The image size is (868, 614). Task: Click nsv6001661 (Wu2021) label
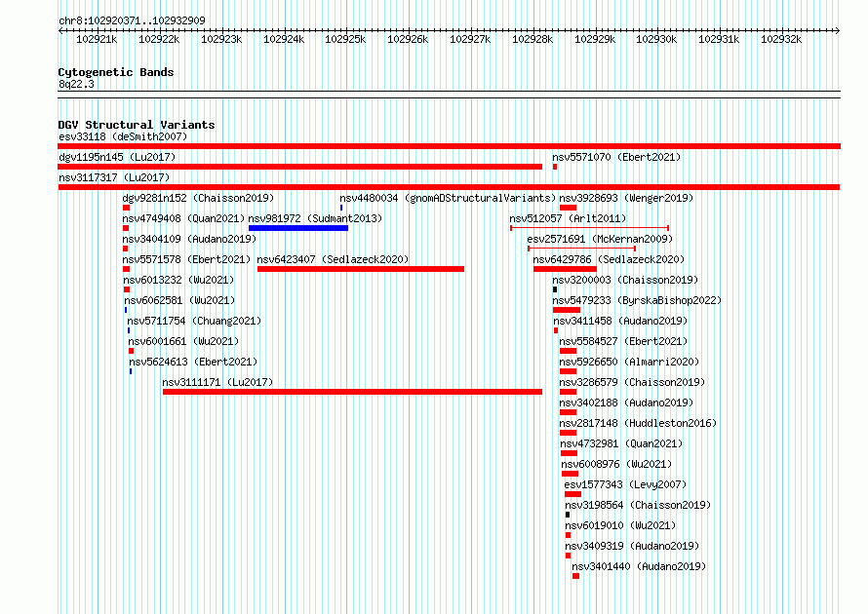[x=183, y=341]
